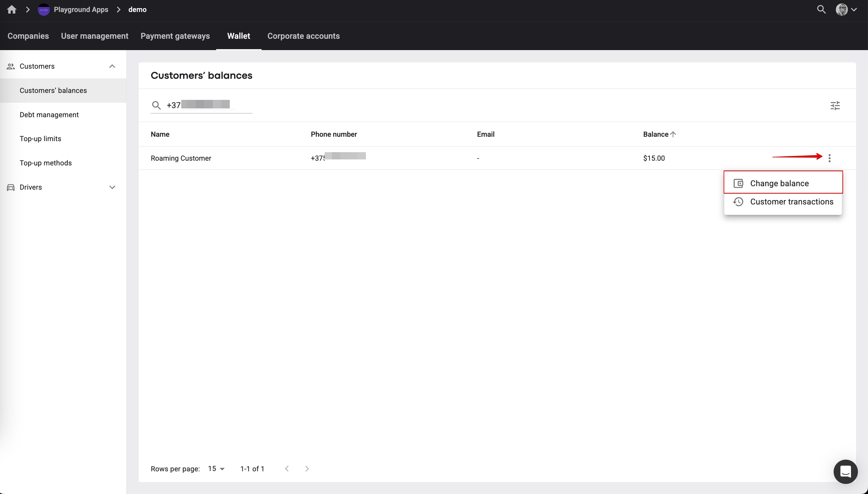
Task: Open Top-up limits page
Action: (x=40, y=139)
